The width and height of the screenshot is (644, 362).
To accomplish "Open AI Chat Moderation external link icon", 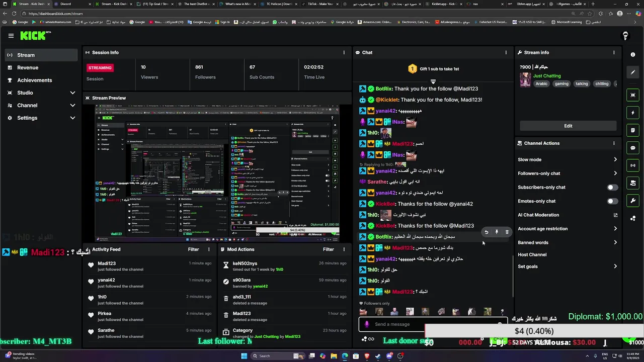I will [x=615, y=215].
